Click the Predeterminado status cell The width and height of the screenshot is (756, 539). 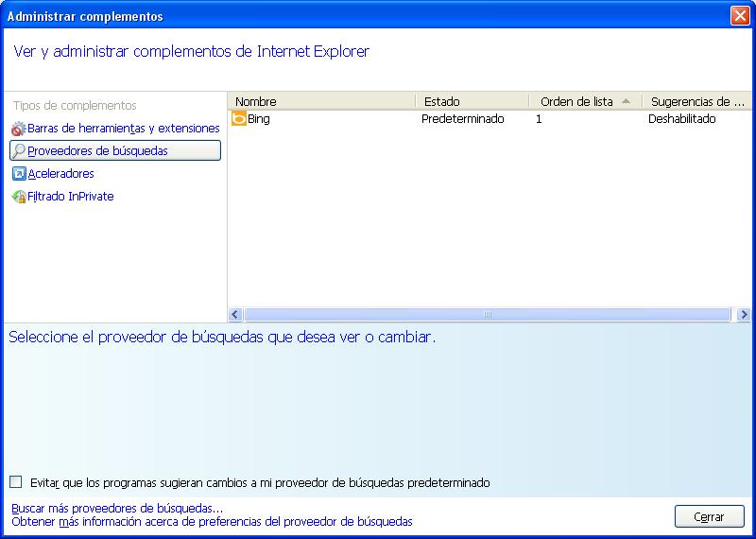pyautogui.click(x=463, y=119)
